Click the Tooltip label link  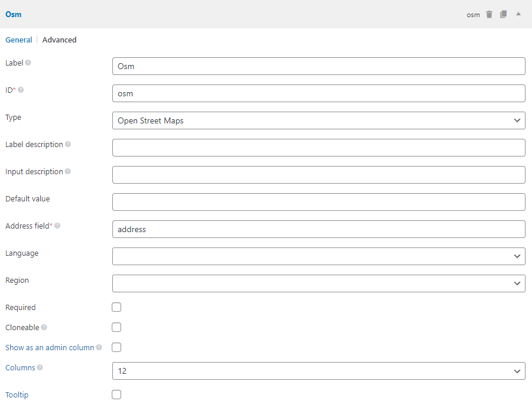pos(17,395)
